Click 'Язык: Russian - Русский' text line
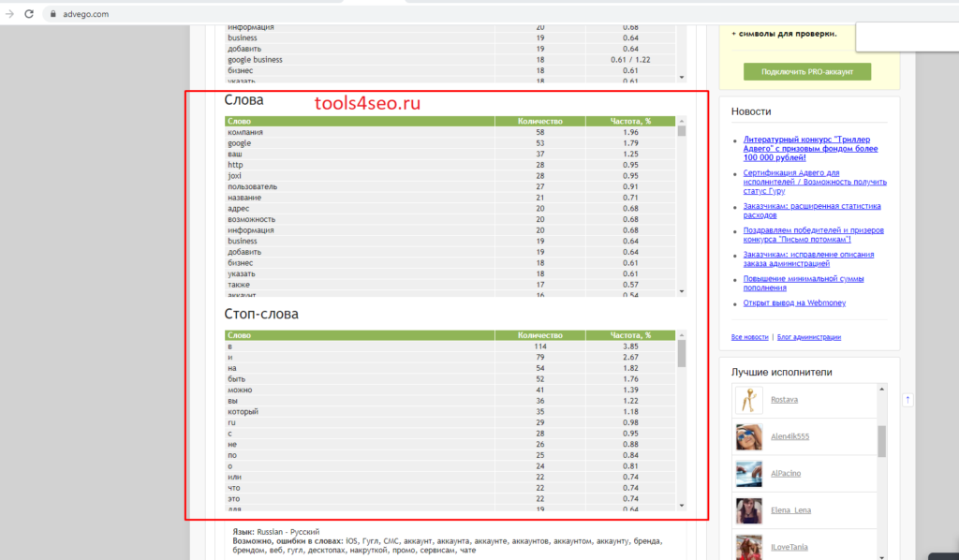 (276, 532)
